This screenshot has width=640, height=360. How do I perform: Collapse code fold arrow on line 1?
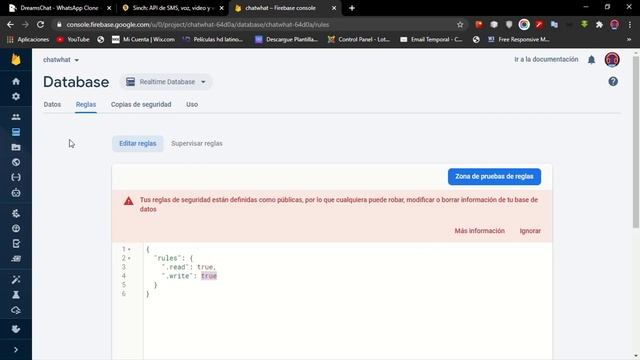[x=129, y=249]
